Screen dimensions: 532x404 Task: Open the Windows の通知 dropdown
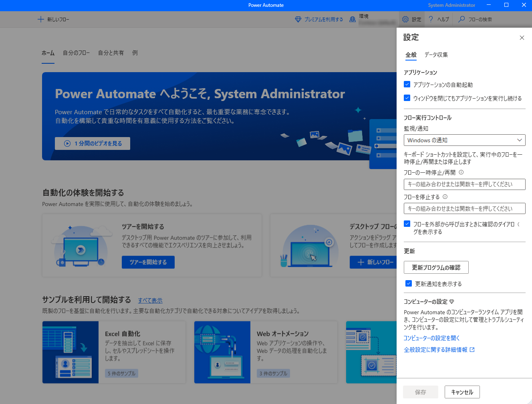(464, 140)
